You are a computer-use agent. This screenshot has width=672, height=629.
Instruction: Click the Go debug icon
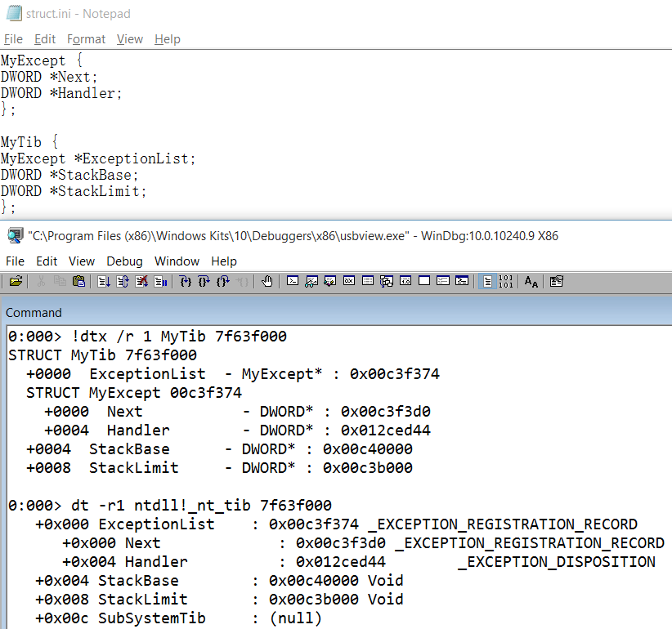coord(103,280)
